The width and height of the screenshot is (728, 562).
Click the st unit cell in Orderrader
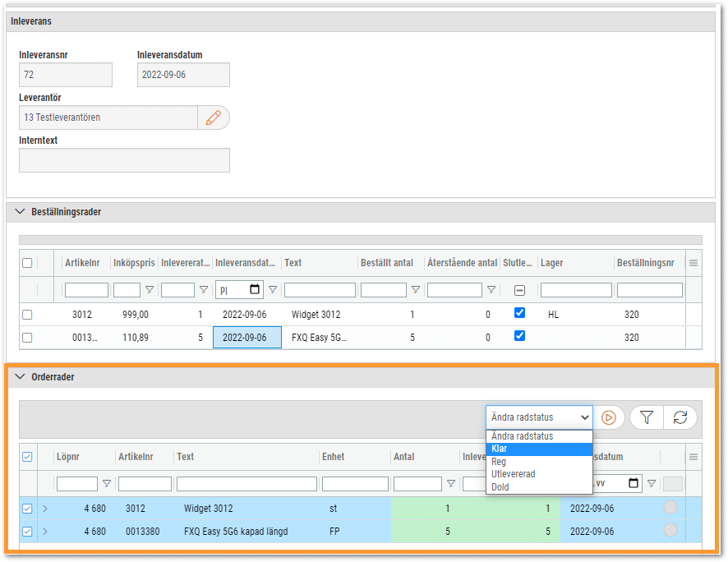click(333, 509)
